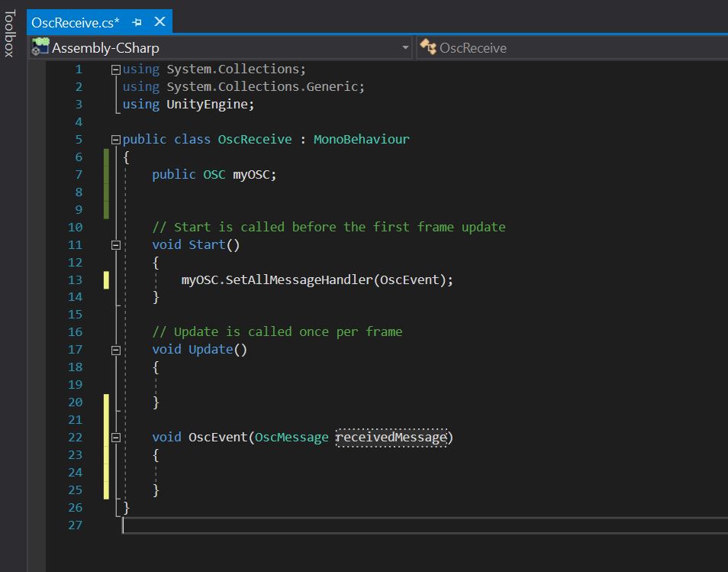Select the OscReceive.cs* file tab
This screenshot has width=728, height=572.
point(75,22)
